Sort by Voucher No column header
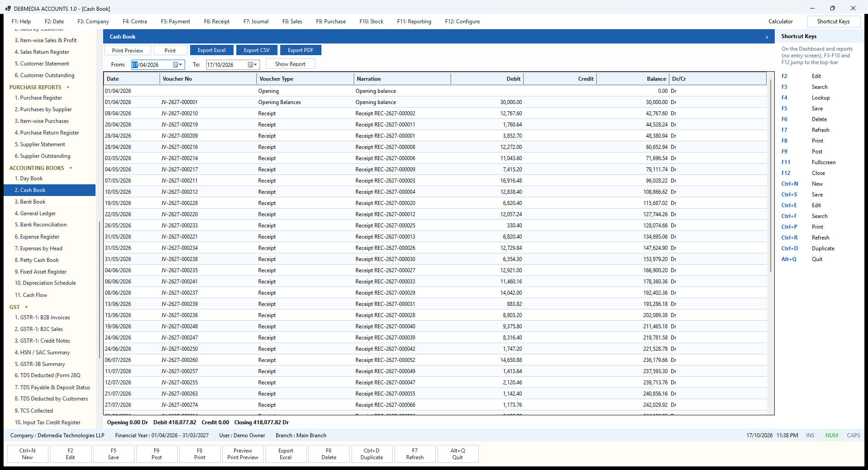 208,79
